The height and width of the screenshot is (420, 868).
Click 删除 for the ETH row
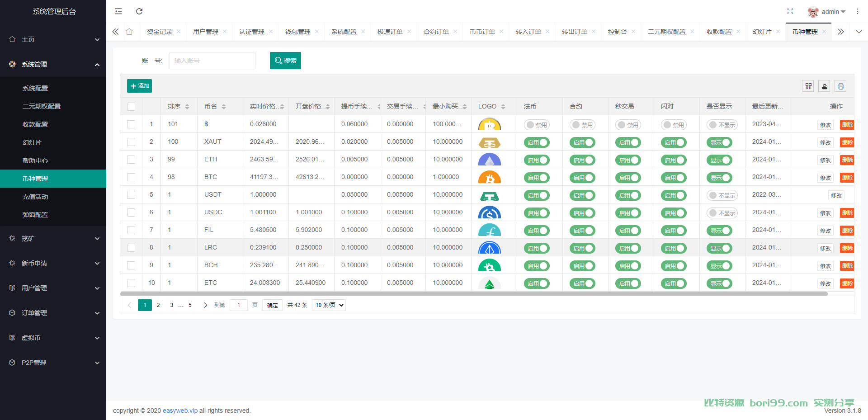847,160
